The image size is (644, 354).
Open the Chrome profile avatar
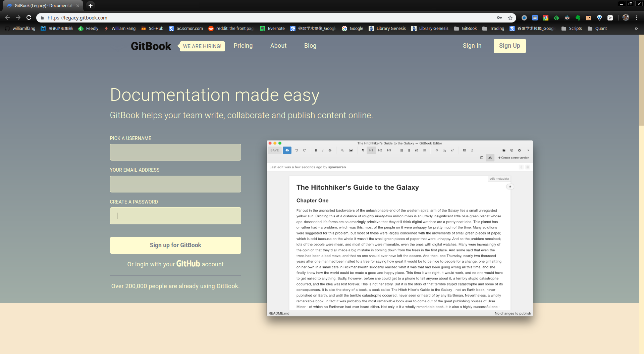pos(626,18)
